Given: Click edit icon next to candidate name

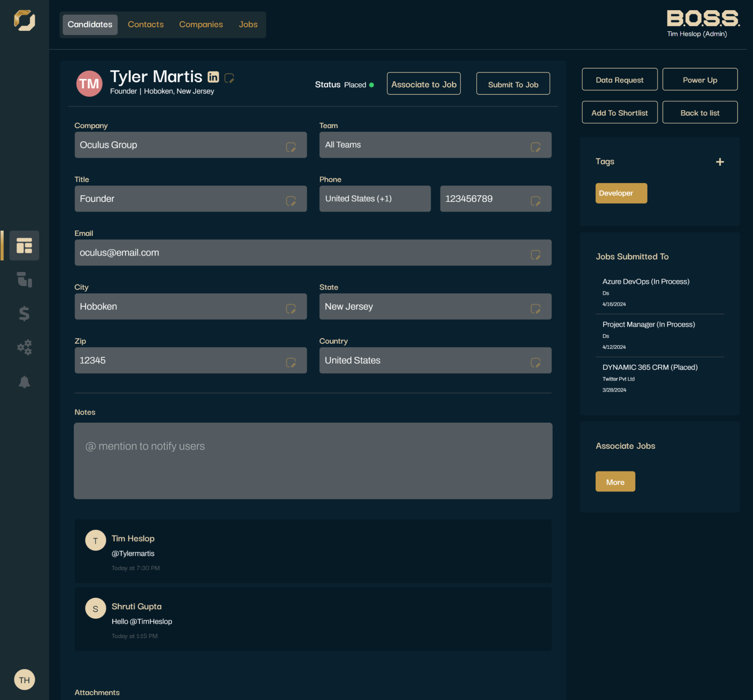Looking at the screenshot, I should (229, 78).
